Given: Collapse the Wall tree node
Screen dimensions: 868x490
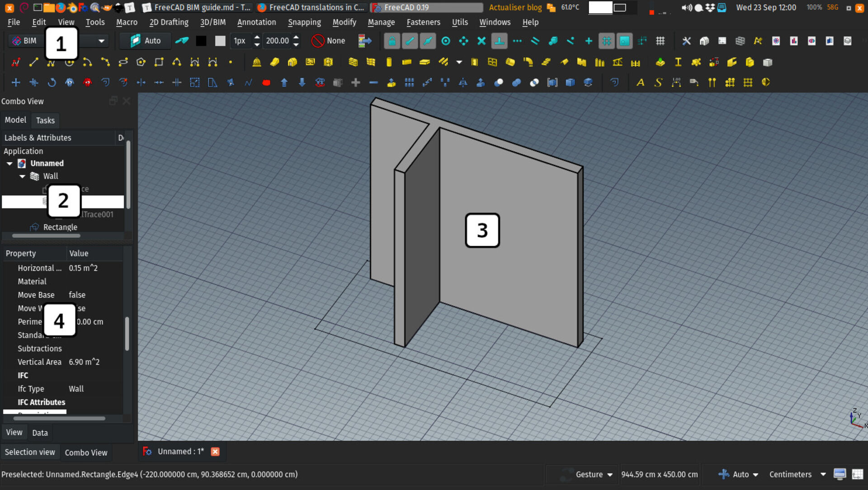Looking at the screenshot, I should point(22,176).
